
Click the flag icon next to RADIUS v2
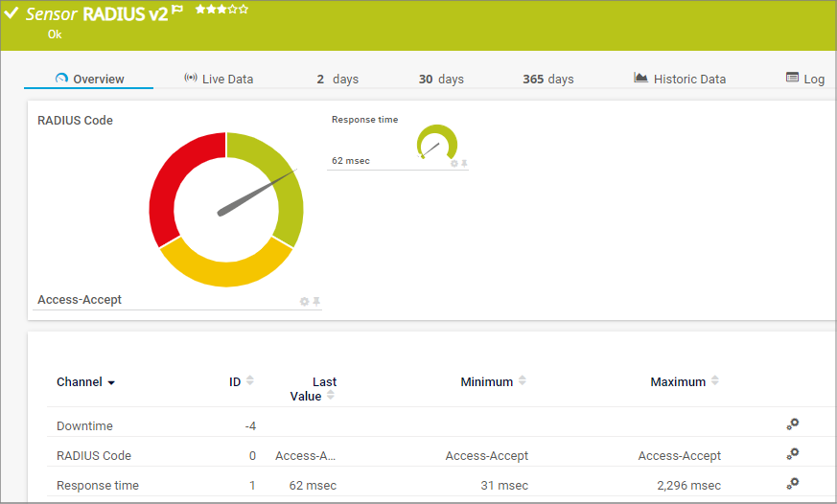click(x=177, y=10)
